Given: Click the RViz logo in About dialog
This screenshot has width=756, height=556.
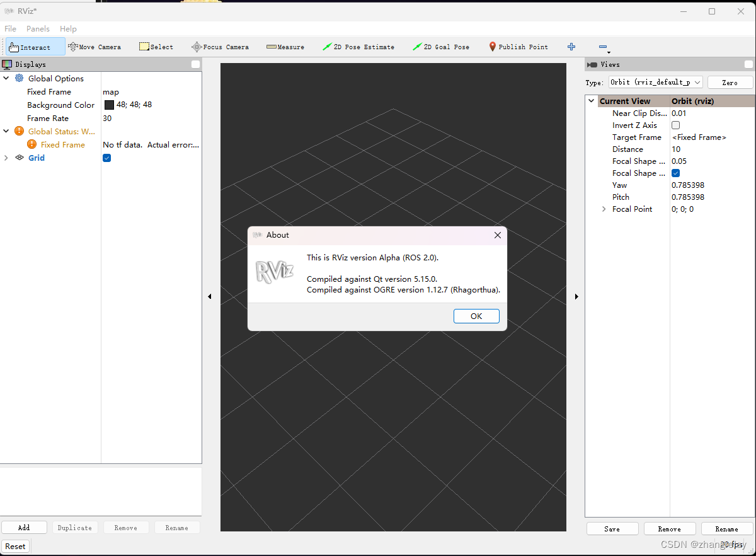Looking at the screenshot, I should pyautogui.click(x=274, y=271).
